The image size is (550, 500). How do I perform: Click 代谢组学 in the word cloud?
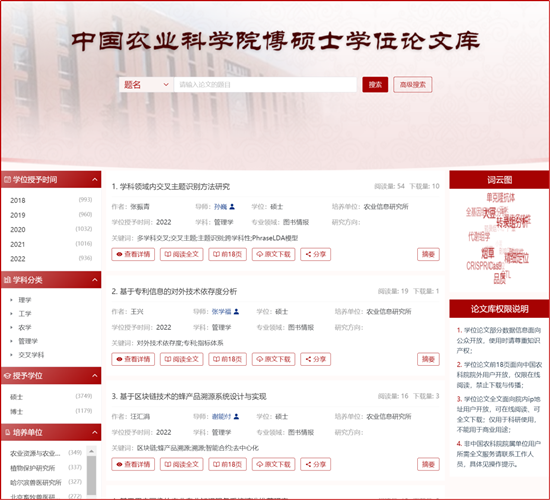pos(479,236)
